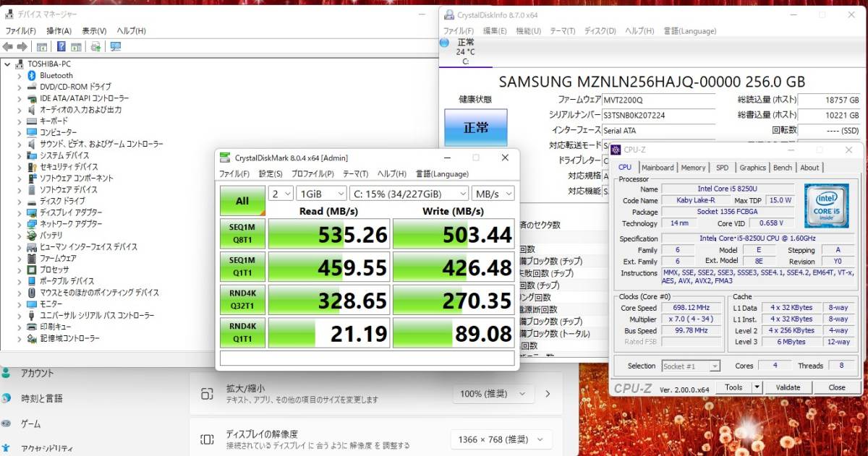Click the scan for hardware changes monitor icon
Screen dimensions: 868x456
tap(116, 47)
